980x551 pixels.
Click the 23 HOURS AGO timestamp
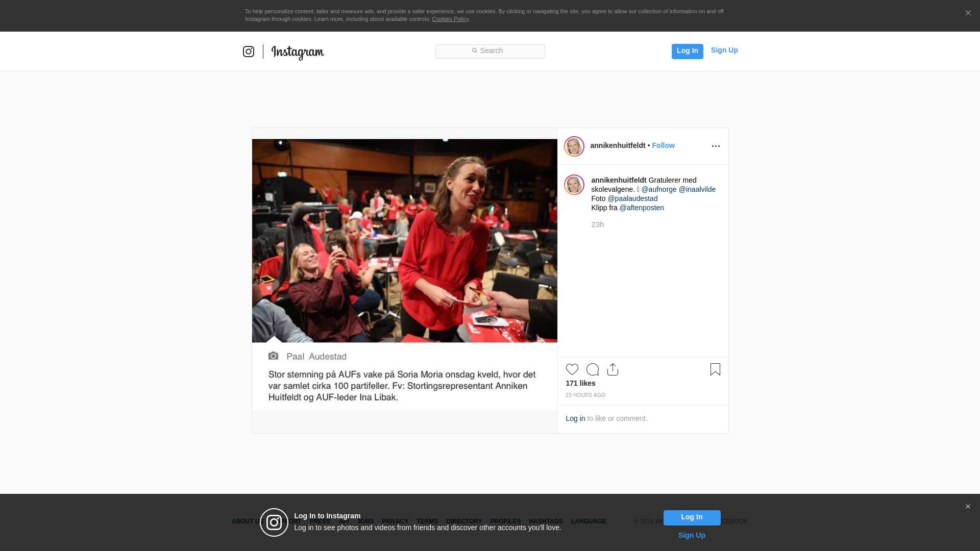(585, 395)
